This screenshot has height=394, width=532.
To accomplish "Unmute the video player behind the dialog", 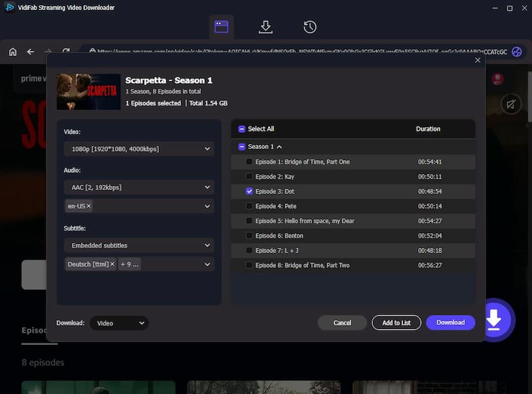I will (511, 104).
